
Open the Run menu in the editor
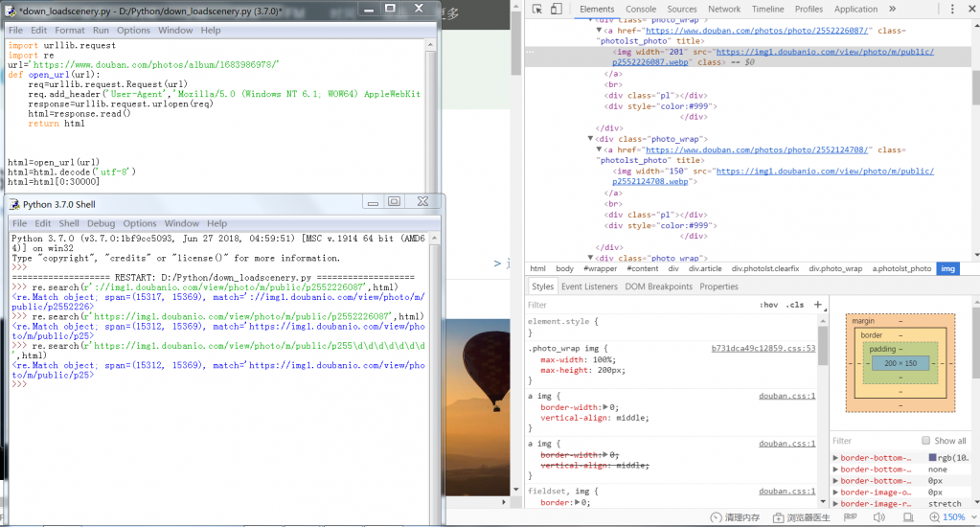tap(101, 30)
